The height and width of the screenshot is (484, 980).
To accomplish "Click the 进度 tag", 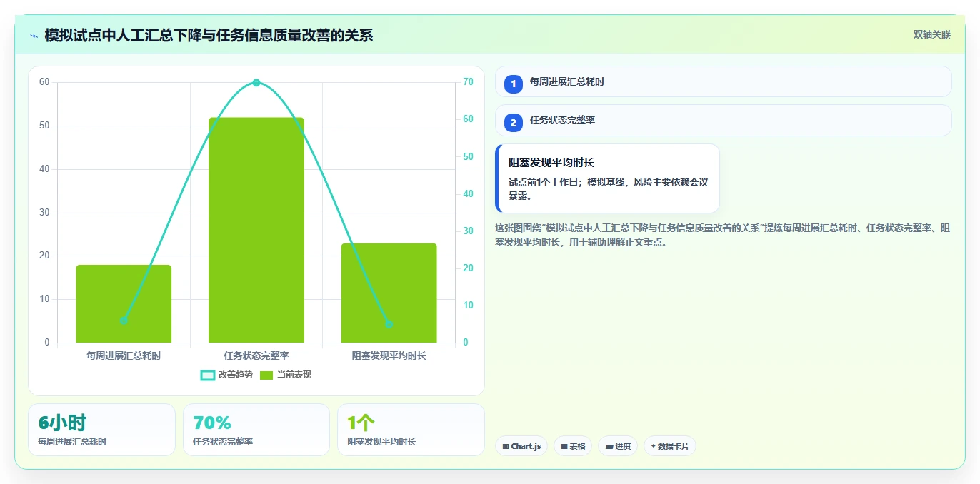I will click(x=618, y=446).
